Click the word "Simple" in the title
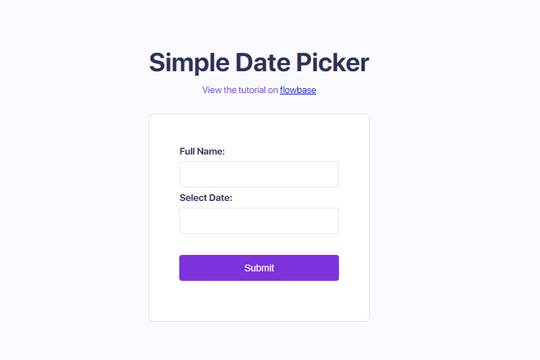Viewport: 540px width, 360px height. pos(189,62)
